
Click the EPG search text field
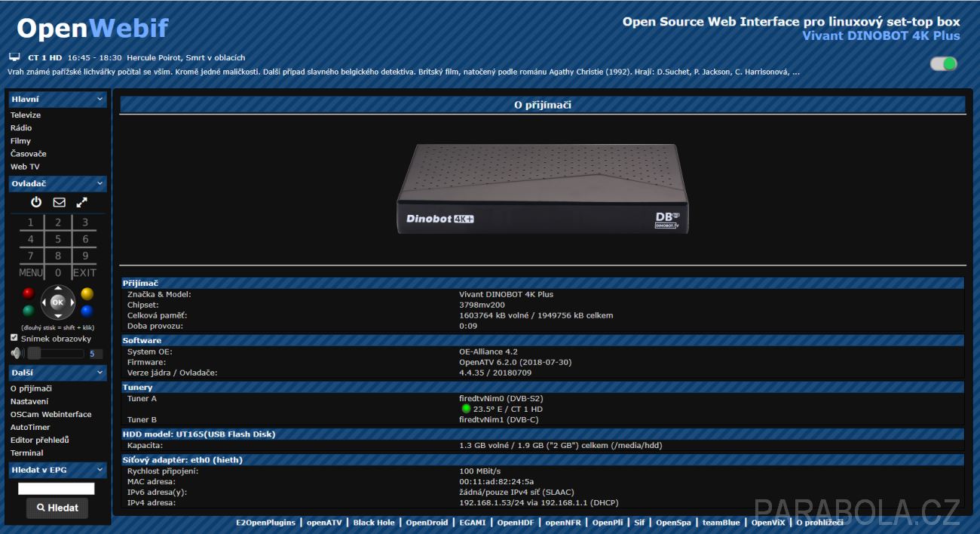coord(57,489)
